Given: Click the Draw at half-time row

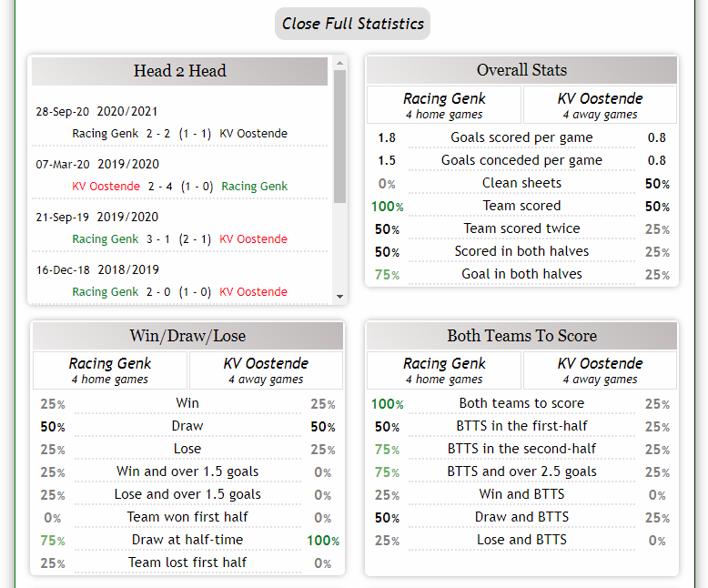Looking at the screenshot, I should (x=187, y=540).
